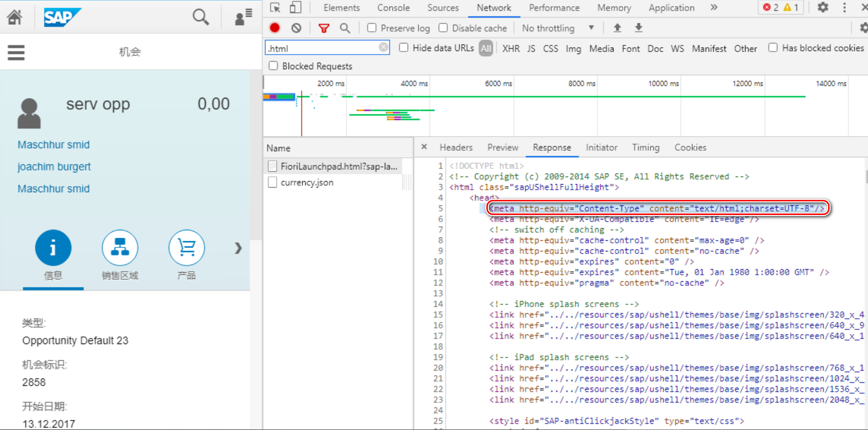
Task: Open the Preview tab of the request
Action: click(x=502, y=147)
